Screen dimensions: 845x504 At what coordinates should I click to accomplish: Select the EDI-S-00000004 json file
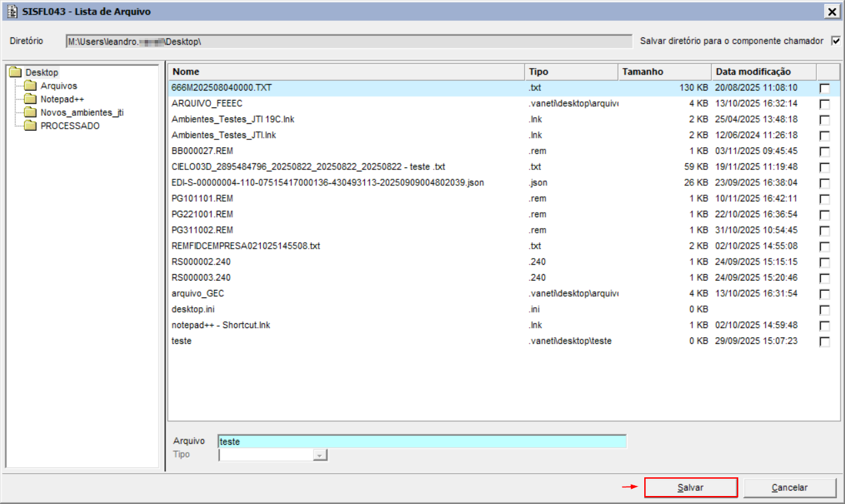(327, 183)
